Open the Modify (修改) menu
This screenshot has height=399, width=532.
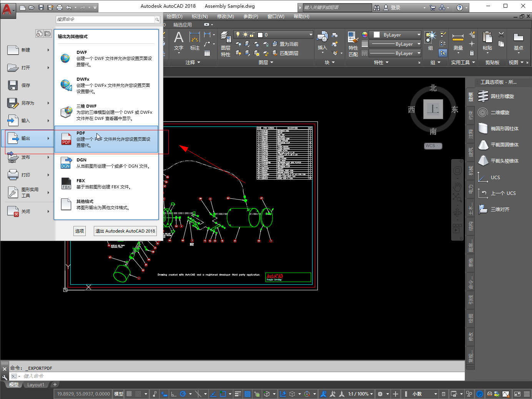[x=226, y=17]
